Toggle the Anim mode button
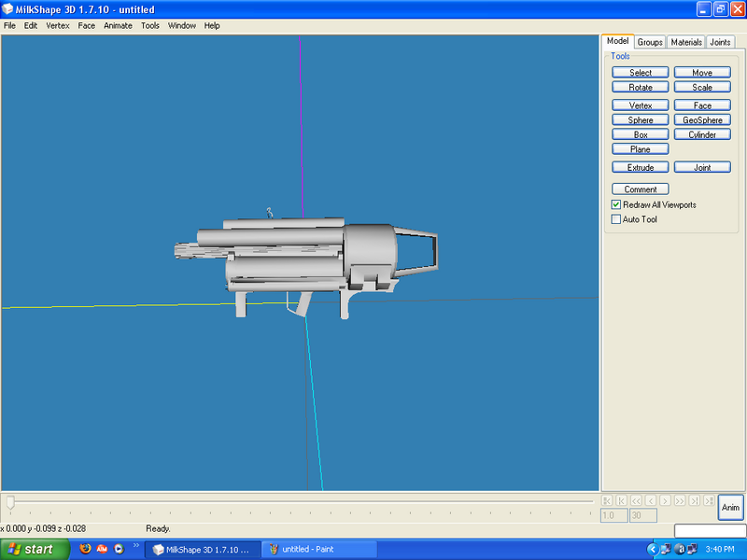Image resolution: width=747 pixels, height=560 pixels. (730, 507)
